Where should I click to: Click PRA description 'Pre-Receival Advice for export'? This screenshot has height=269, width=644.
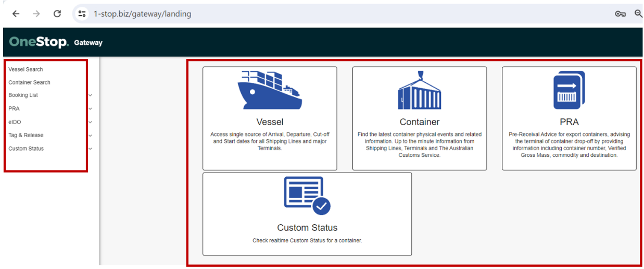(569, 144)
